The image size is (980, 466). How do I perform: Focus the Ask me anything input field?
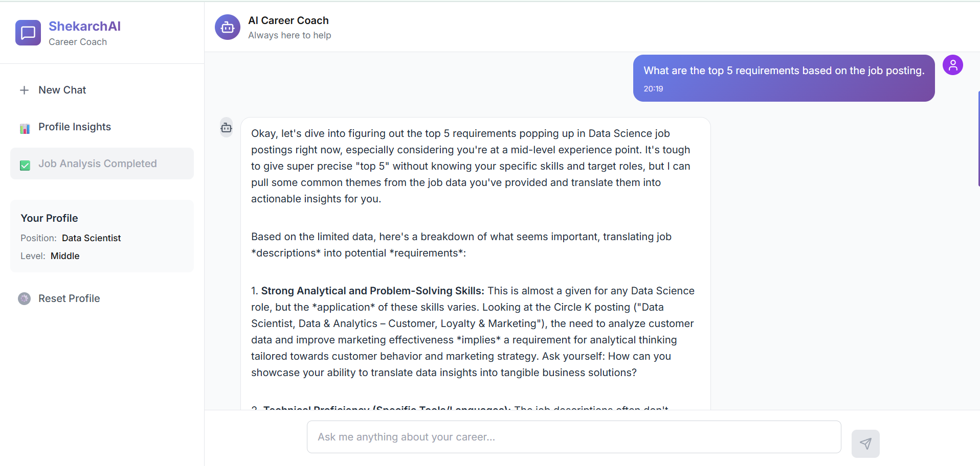coord(573,437)
